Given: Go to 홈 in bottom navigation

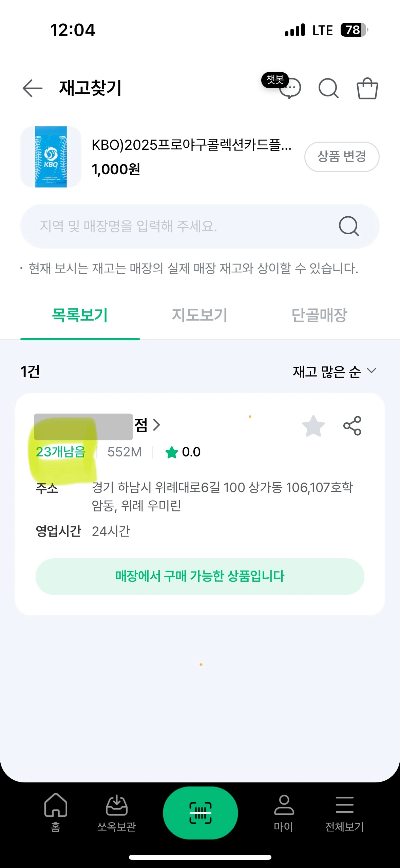Looking at the screenshot, I should (x=56, y=812).
